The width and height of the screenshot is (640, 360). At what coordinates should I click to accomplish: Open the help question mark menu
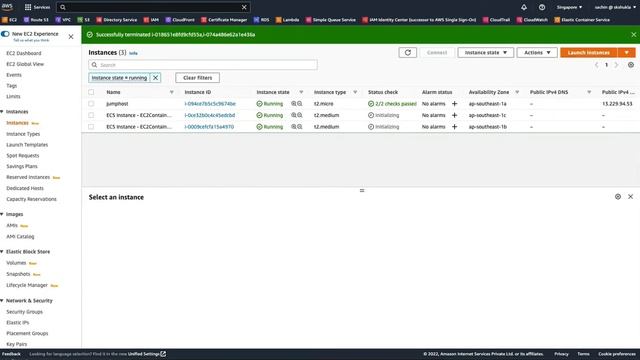[542, 7]
